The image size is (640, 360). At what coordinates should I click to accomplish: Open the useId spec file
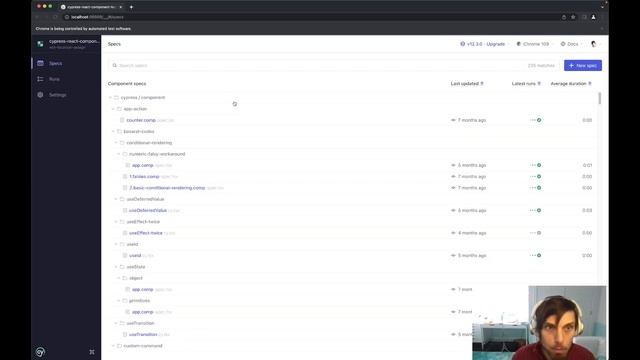(x=141, y=256)
